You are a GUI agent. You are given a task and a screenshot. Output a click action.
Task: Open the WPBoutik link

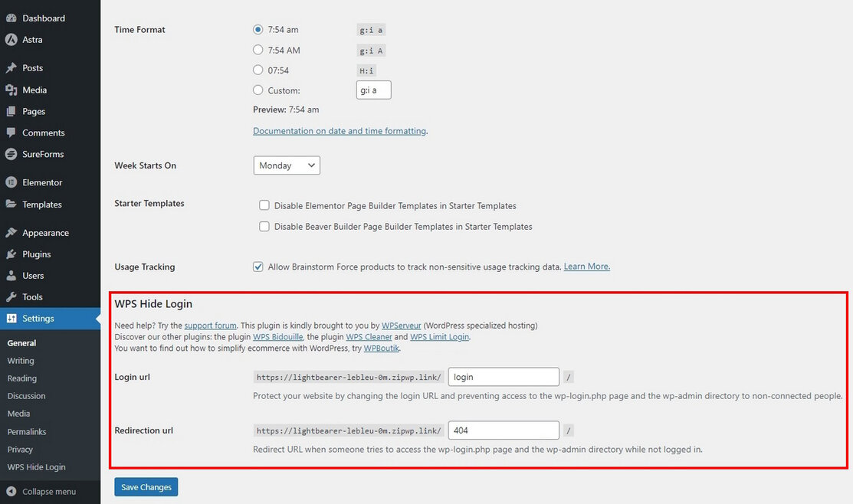pyautogui.click(x=382, y=349)
